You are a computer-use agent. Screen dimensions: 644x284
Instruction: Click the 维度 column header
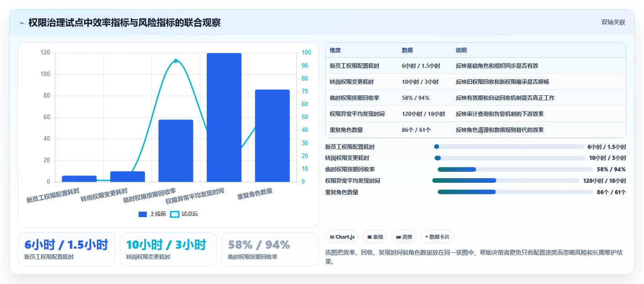tap(335, 50)
